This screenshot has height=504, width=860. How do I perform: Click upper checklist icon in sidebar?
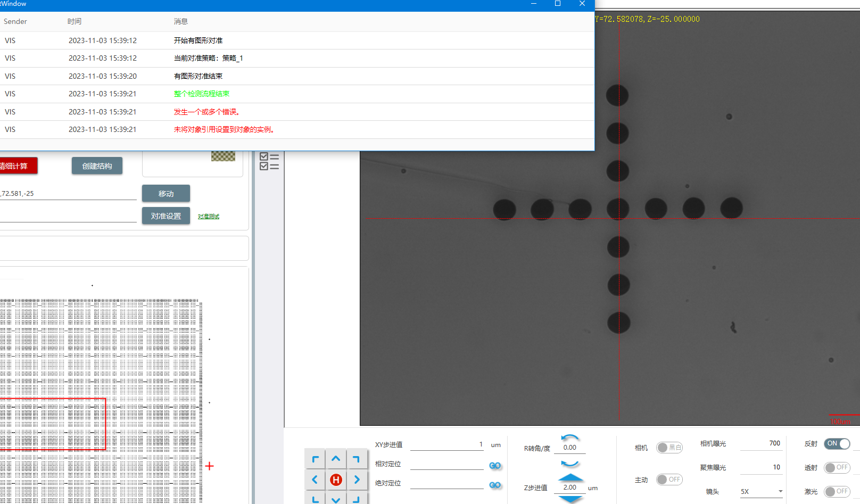269,157
